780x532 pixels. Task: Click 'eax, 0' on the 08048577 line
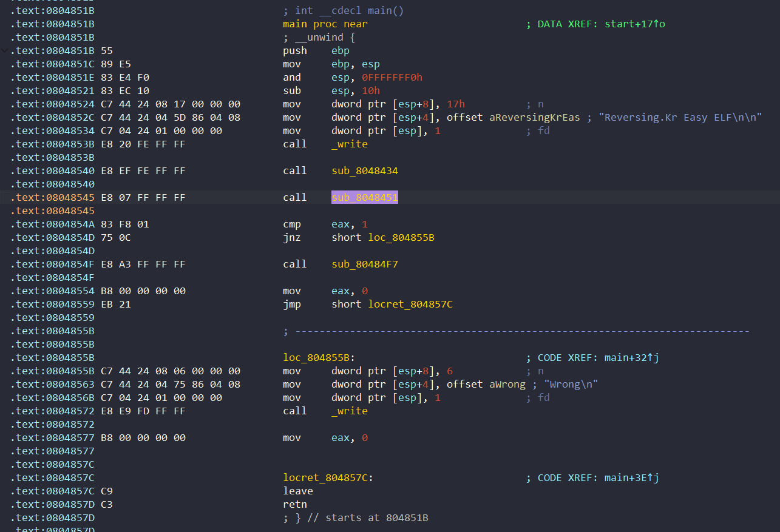pyautogui.click(x=350, y=437)
